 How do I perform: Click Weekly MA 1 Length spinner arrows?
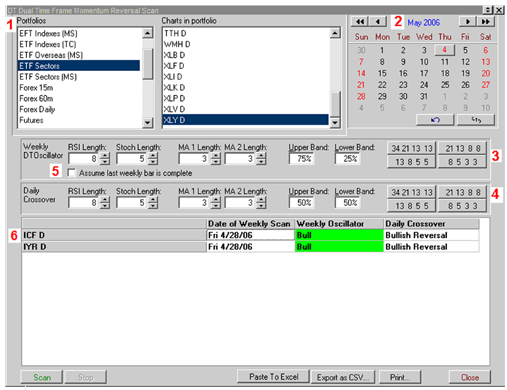click(x=216, y=159)
